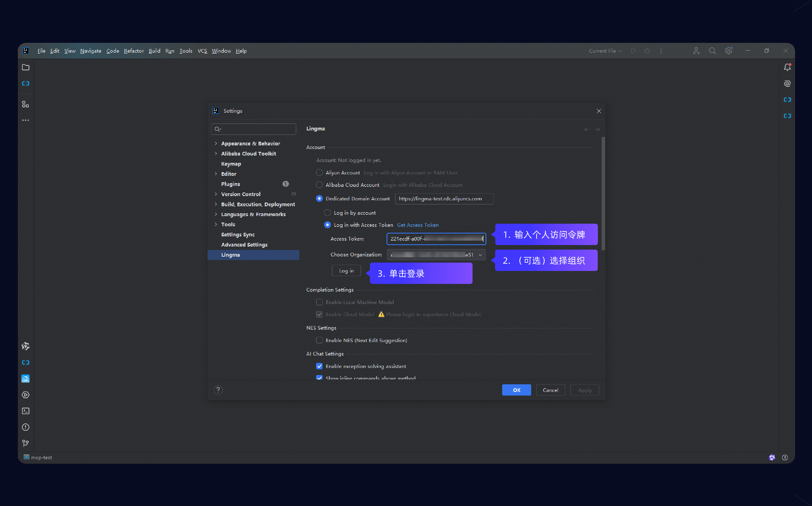Open the Choose Organization dropdown
This screenshot has height=506, width=812.
(x=480, y=255)
